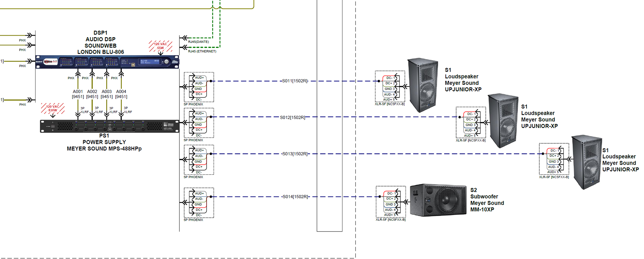Screen dimensions: 644x259
Task: Click the UPJUNIOR-XP speaker image on line S011
Action: coord(423,85)
